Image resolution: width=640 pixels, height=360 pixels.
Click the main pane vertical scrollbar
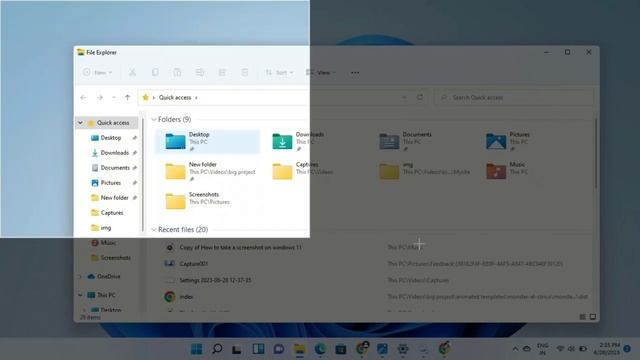click(596, 153)
